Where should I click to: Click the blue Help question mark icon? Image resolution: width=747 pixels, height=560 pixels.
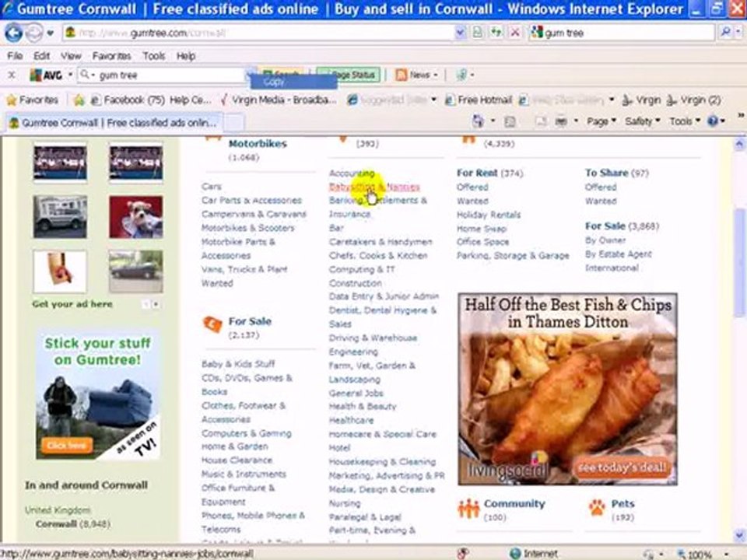[x=713, y=121]
